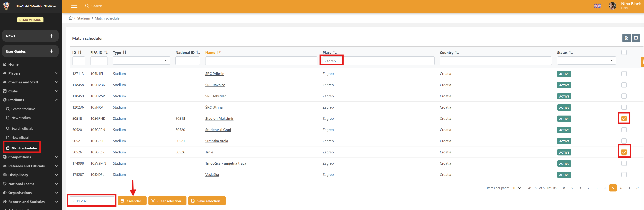This screenshot has height=210, width=644.
Task: Sort by Place column arrows
Action: pyautogui.click(x=335, y=52)
